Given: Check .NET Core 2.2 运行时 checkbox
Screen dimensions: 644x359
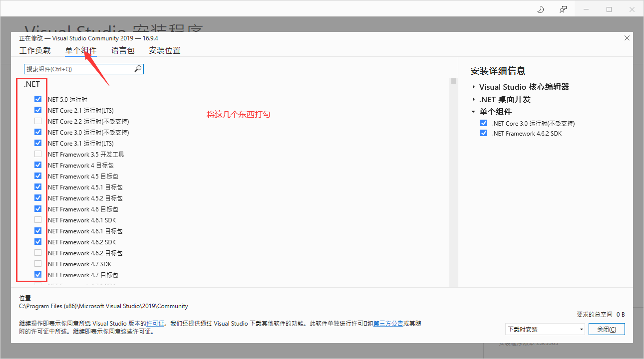Looking at the screenshot, I should (38, 121).
